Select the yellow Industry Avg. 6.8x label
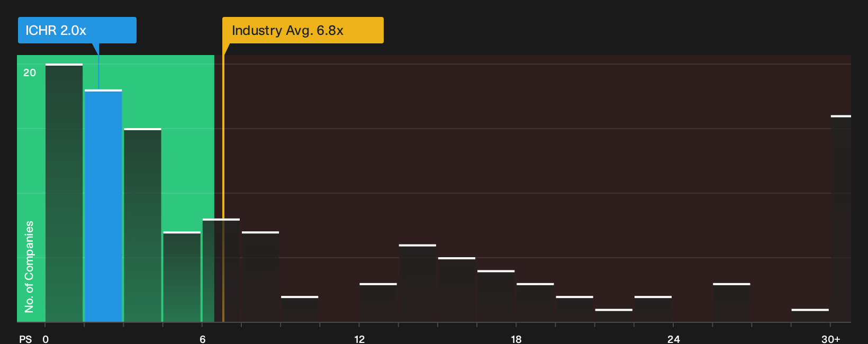Screen dimensions: 868x344 pyautogui.click(x=303, y=30)
